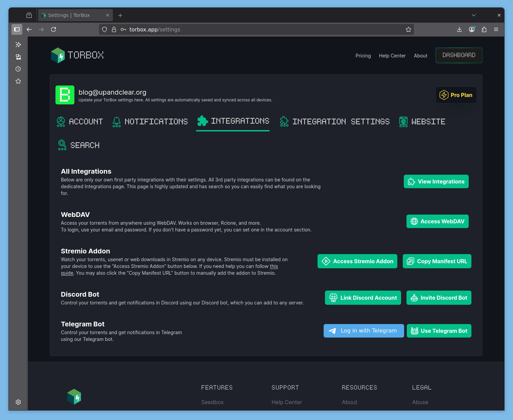
Task: Click the footer 'FEATURES' heading
Action: click(217, 388)
